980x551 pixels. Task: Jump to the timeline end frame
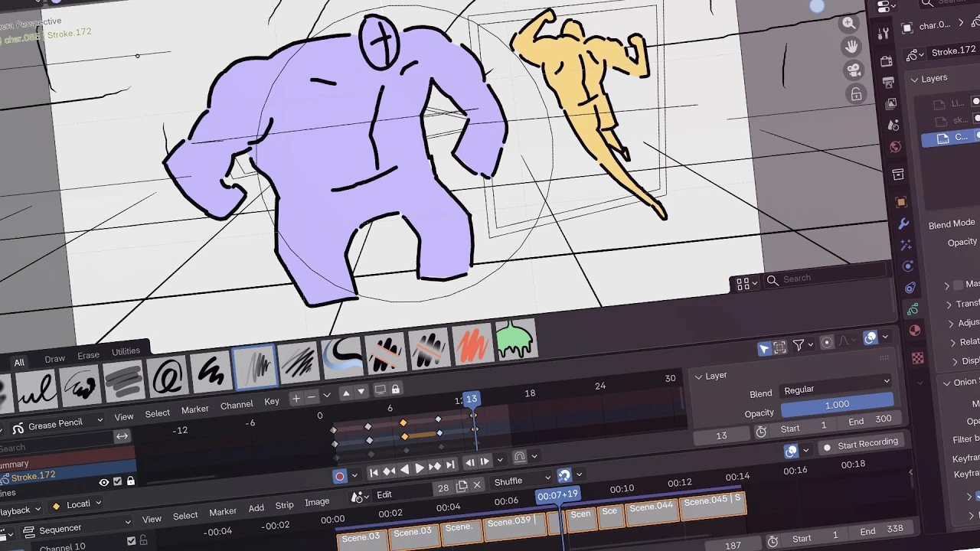(x=451, y=465)
